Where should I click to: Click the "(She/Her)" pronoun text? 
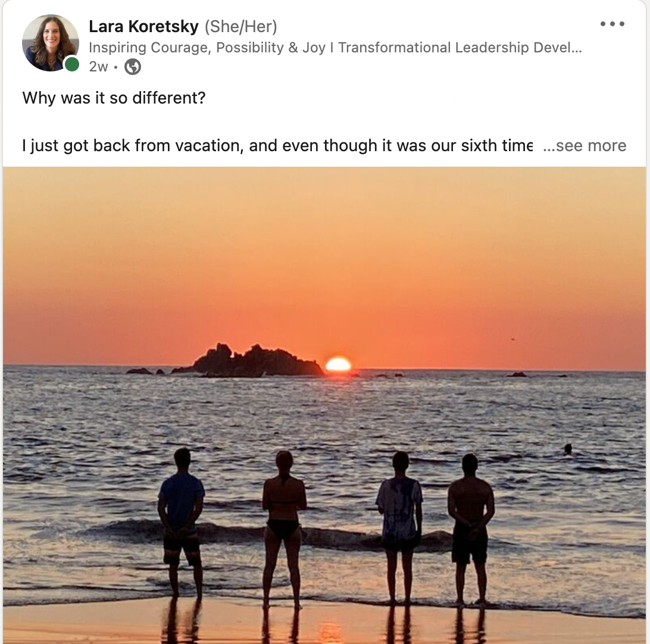coord(241,27)
